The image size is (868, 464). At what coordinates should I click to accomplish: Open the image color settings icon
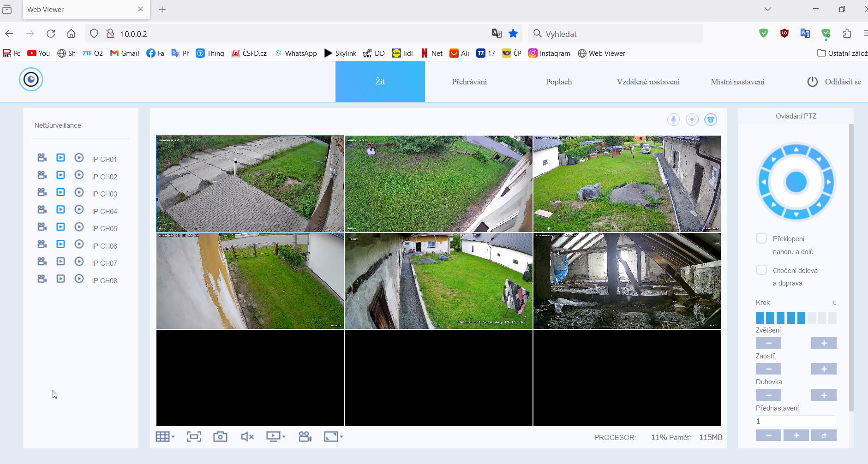[x=692, y=120]
